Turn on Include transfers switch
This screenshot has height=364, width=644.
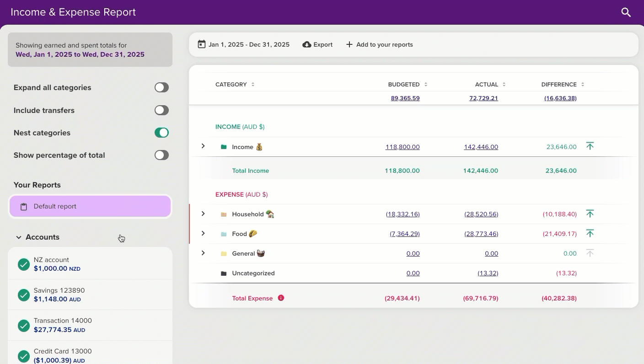click(161, 110)
